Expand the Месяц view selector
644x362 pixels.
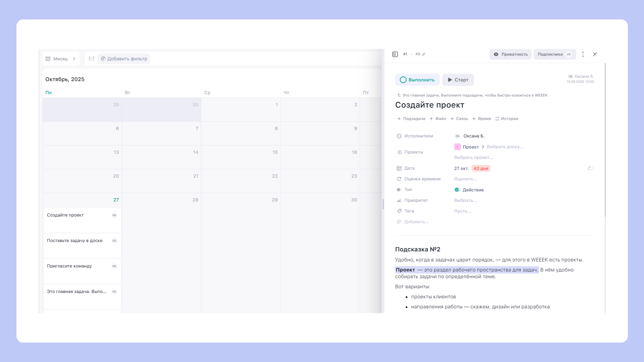[x=61, y=59]
